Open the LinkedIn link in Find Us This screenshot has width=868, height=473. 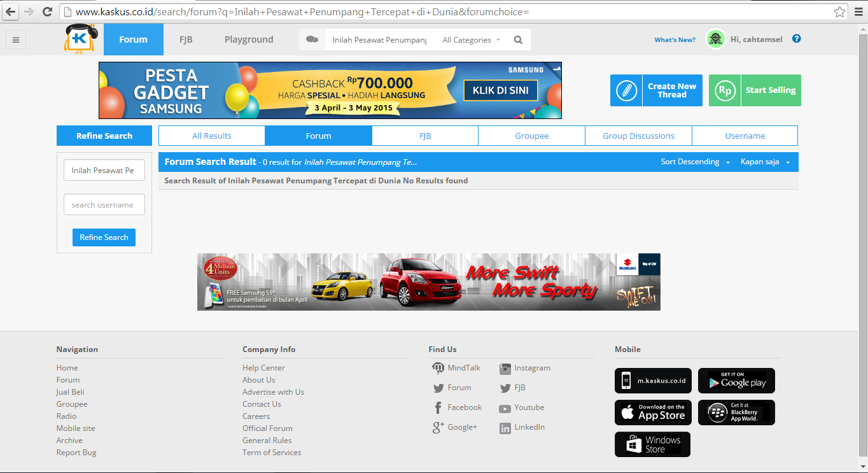click(x=522, y=427)
